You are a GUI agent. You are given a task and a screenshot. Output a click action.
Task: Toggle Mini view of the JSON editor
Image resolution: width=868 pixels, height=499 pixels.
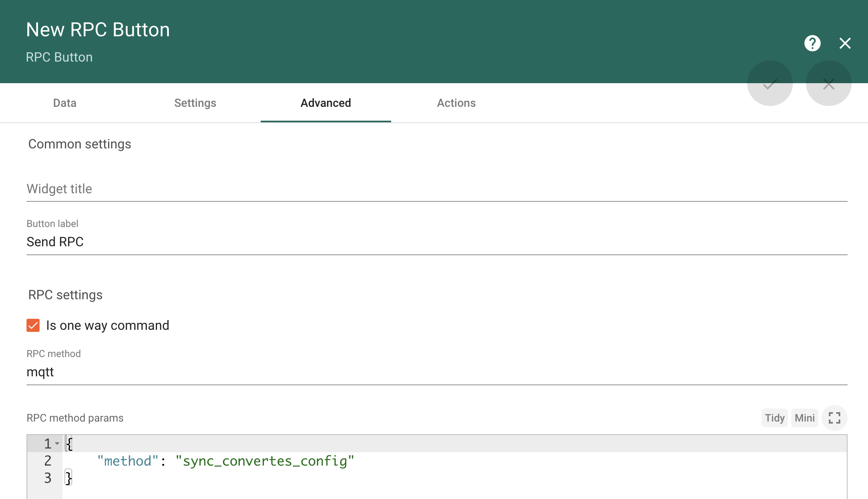click(x=804, y=418)
